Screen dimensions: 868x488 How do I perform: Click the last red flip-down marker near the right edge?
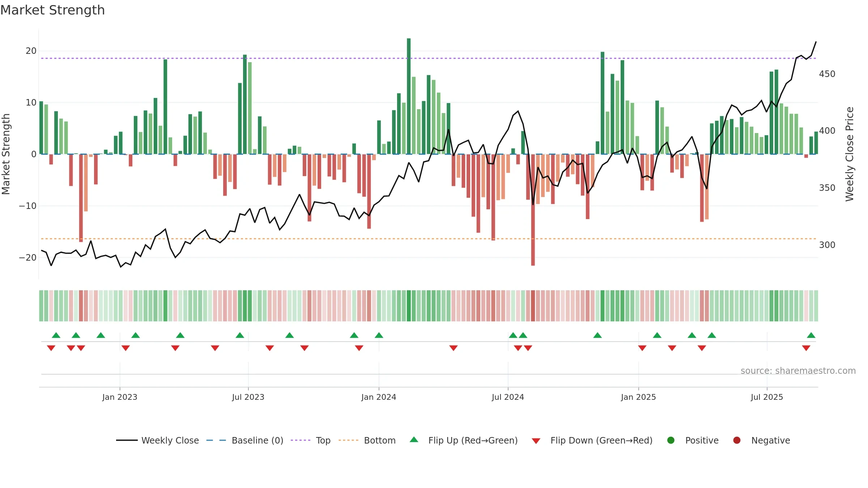pos(806,348)
